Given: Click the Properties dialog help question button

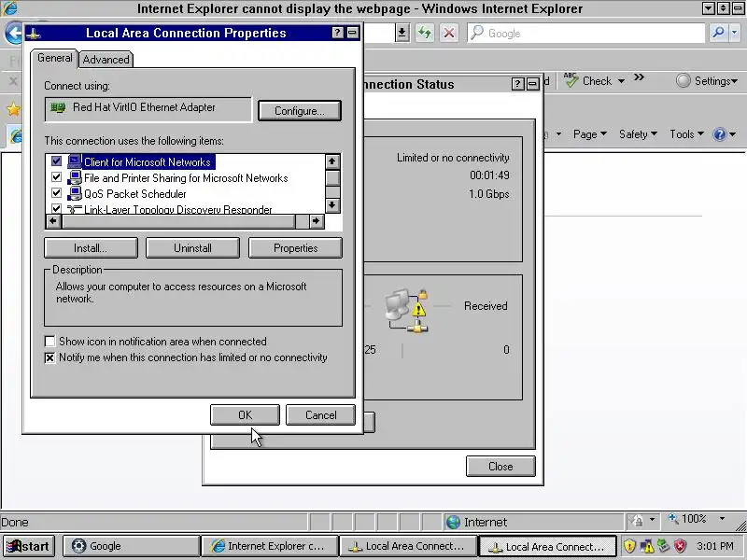Looking at the screenshot, I should 337,33.
